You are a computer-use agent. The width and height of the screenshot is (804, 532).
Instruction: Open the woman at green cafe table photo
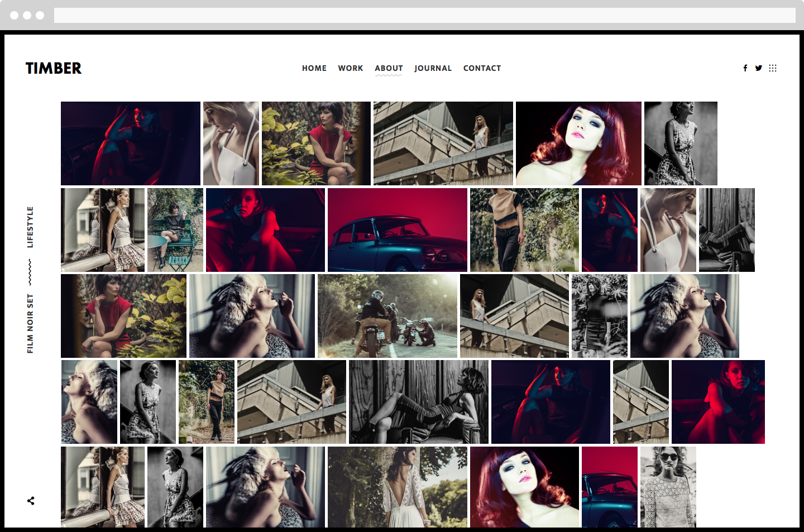coord(175,230)
